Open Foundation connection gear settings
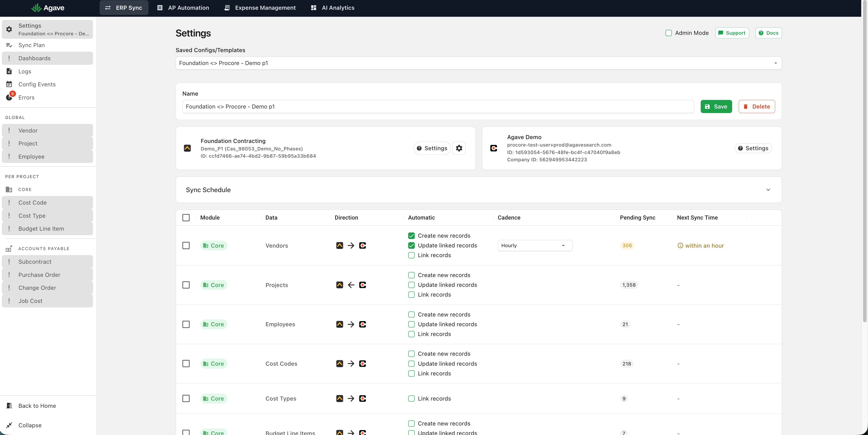The height and width of the screenshot is (435, 868). click(x=459, y=148)
